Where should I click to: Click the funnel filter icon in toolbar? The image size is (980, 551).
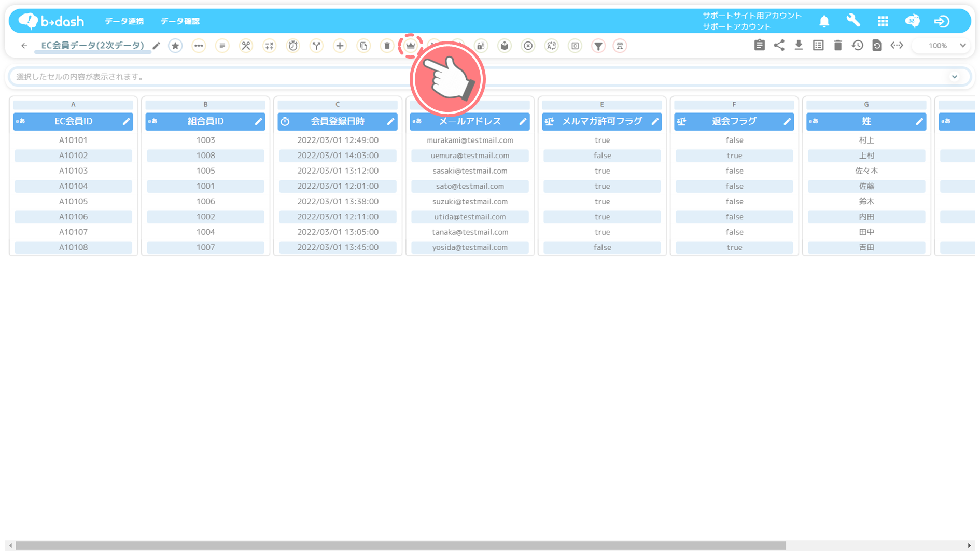[x=598, y=46]
